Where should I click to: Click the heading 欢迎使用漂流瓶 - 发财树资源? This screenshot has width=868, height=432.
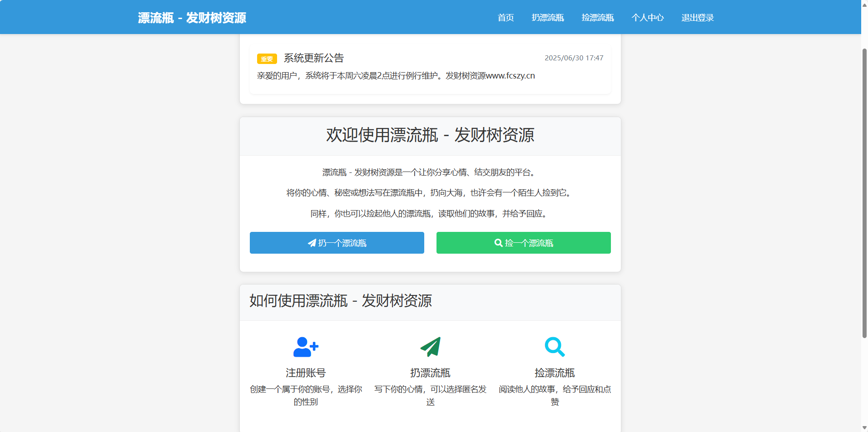(430, 135)
